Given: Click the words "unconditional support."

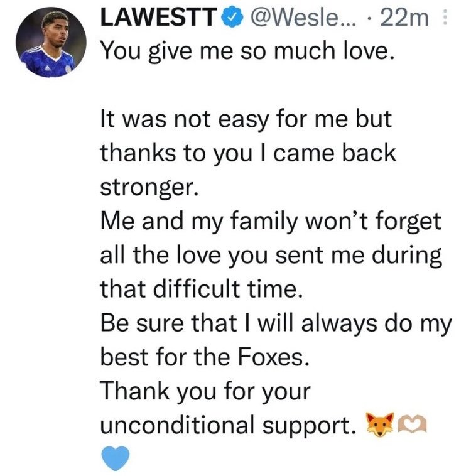Looking at the screenshot, I should tap(229, 425).
